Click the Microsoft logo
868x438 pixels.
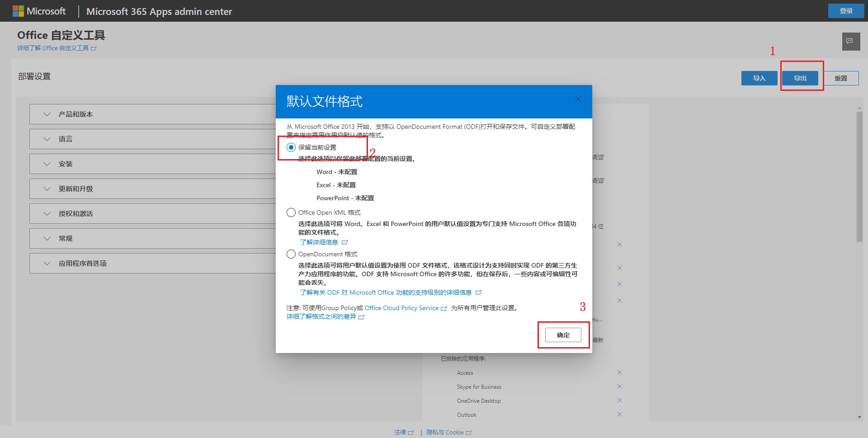[x=39, y=11]
